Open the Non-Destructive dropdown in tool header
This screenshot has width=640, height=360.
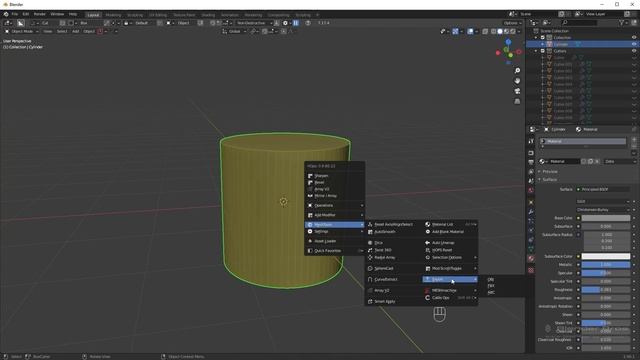254,23
